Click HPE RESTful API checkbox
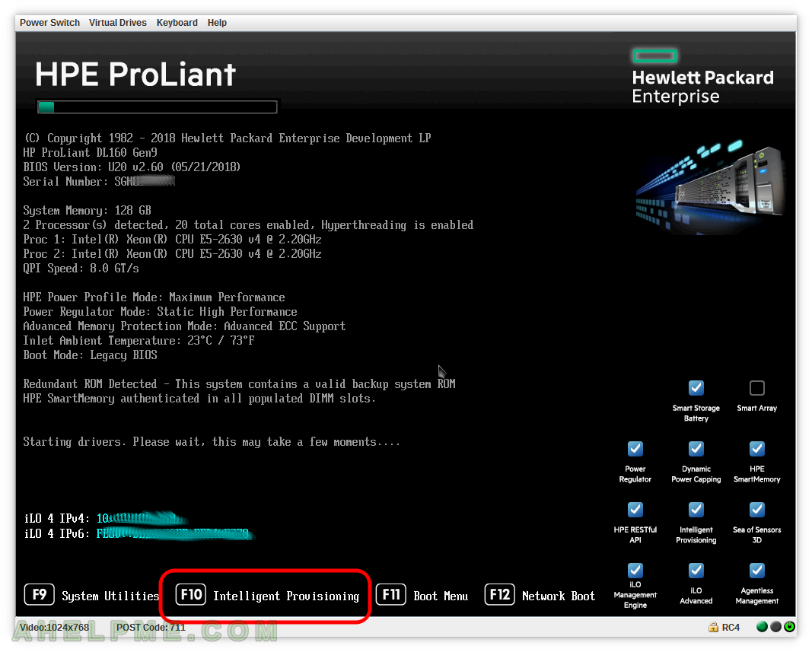This screenshot has height=652, width=812. pos(635,510)
